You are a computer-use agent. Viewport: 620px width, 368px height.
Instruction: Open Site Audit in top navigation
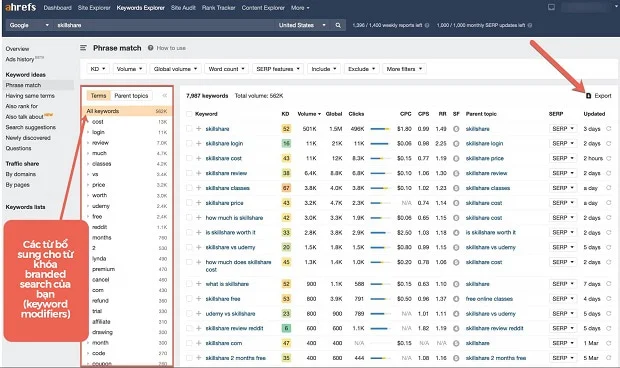[183, 8]
